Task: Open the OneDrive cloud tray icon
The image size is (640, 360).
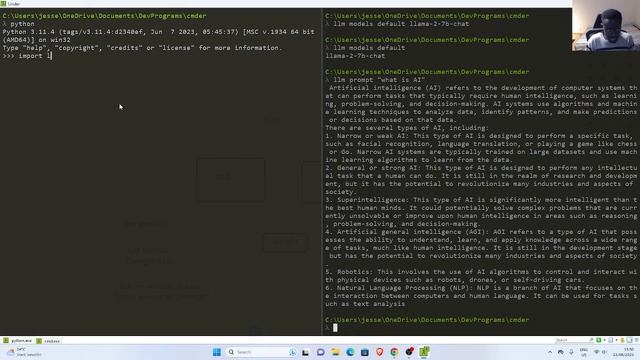Action: point(560,352)
